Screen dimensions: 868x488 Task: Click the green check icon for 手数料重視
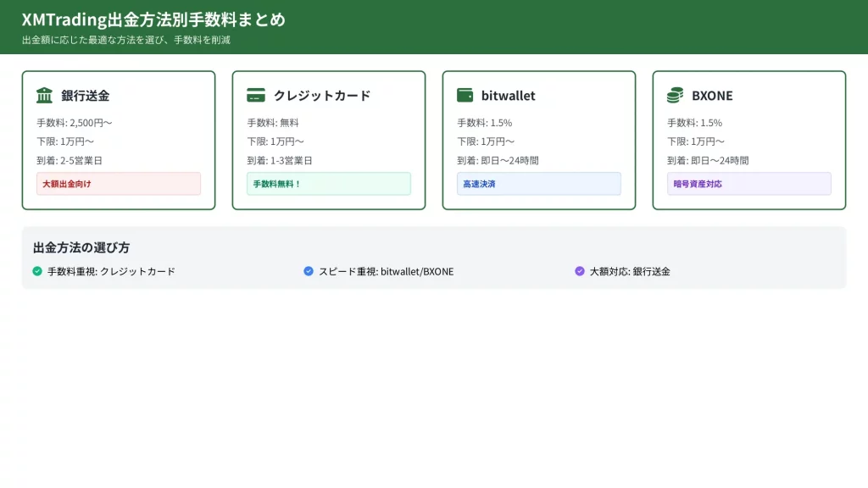point(37,271)
